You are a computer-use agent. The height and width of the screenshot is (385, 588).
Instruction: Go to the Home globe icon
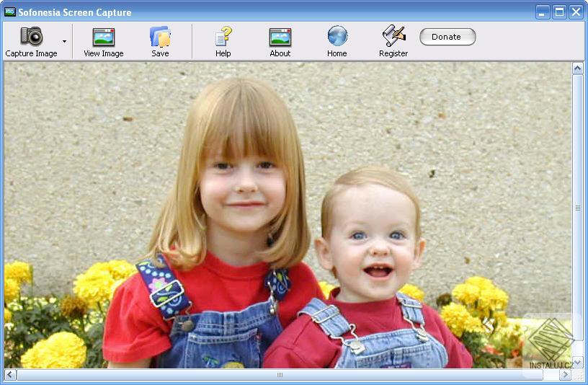(337, 36)
